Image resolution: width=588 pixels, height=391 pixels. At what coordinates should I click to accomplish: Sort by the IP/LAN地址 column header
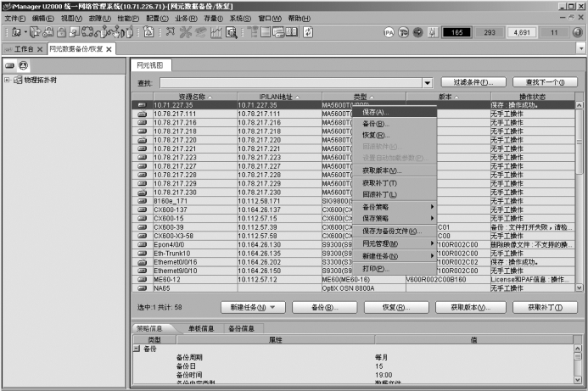pos(279,97)
